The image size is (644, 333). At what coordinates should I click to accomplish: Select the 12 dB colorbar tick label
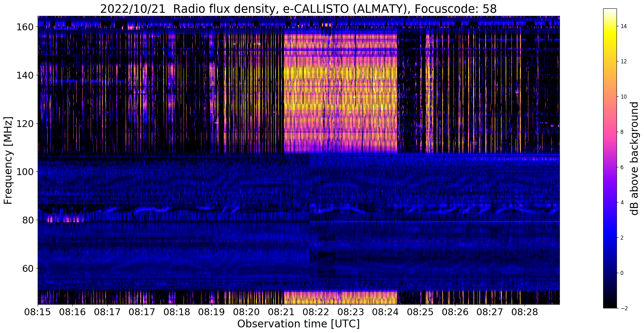624,61
